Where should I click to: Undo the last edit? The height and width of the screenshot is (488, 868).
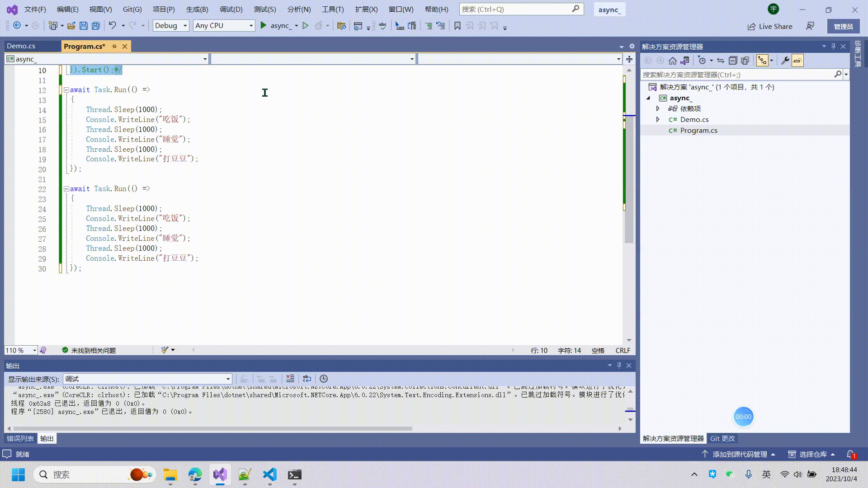pos(113,26)
